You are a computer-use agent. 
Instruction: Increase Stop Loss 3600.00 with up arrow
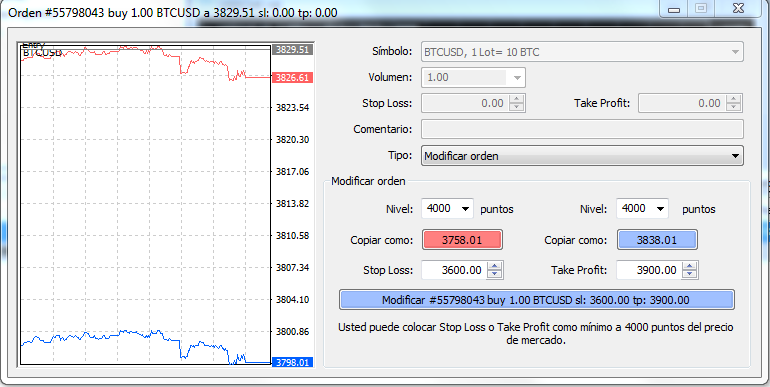tap(495, 266)
